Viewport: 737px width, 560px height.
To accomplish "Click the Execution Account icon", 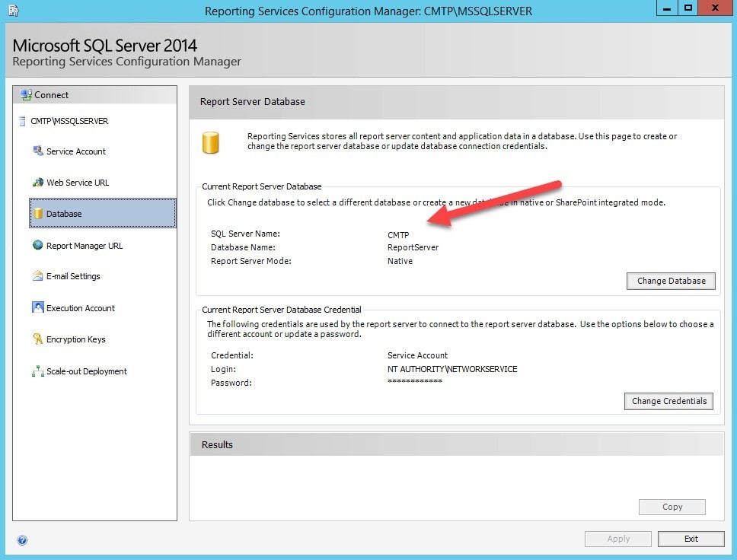I will (37, 307).
